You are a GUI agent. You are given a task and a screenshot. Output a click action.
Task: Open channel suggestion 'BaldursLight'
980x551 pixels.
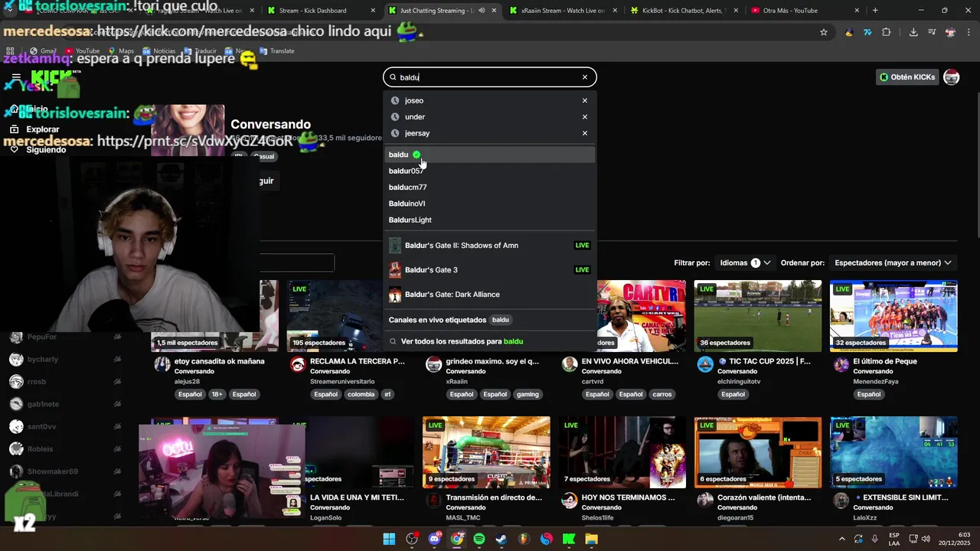click(490, 220)
